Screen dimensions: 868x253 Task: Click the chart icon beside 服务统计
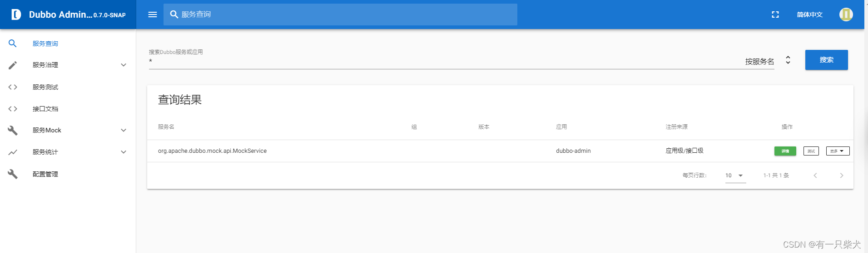click(x=13, y=152)
